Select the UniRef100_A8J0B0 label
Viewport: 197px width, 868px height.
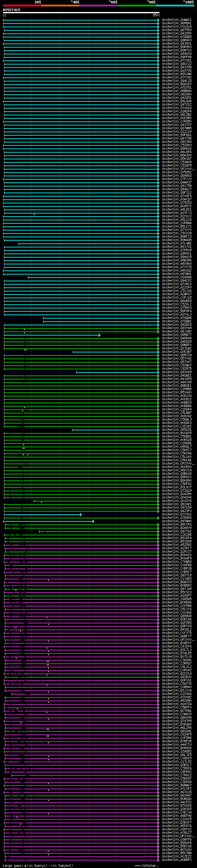pyautogui.click(x=176, y=332)
